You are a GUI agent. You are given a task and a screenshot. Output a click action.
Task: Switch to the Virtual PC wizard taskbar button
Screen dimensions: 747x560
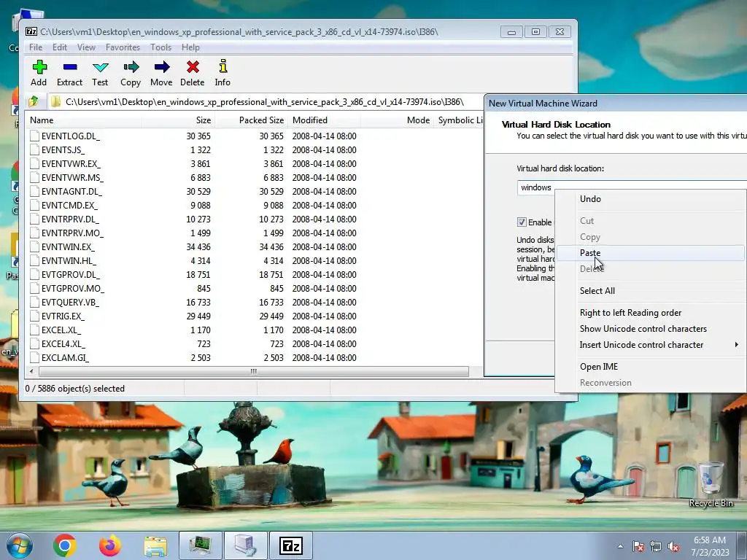point(245,545)
